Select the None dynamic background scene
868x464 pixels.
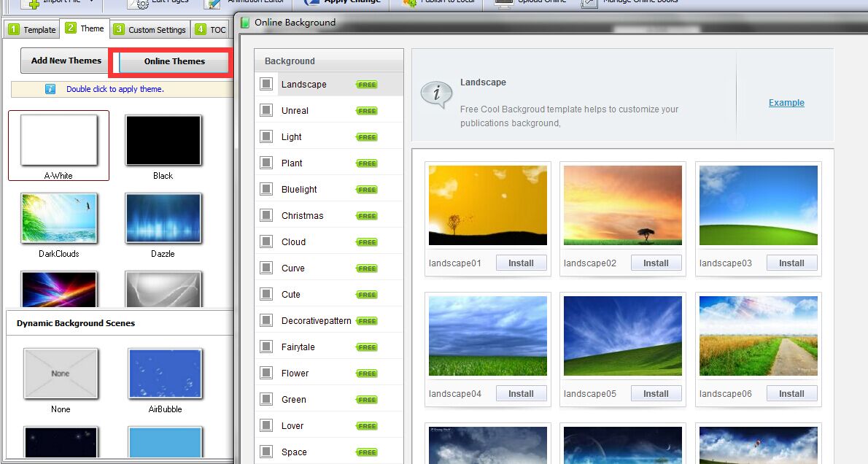61,374
